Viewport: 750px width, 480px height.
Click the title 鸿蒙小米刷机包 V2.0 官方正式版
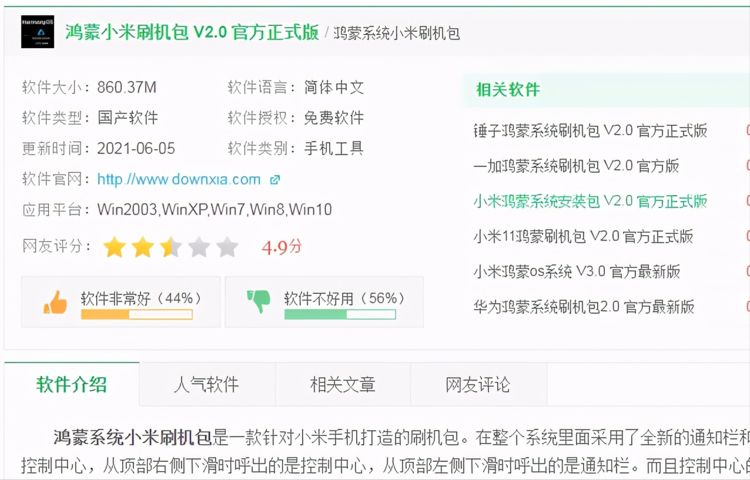click(x=192, y=32)
